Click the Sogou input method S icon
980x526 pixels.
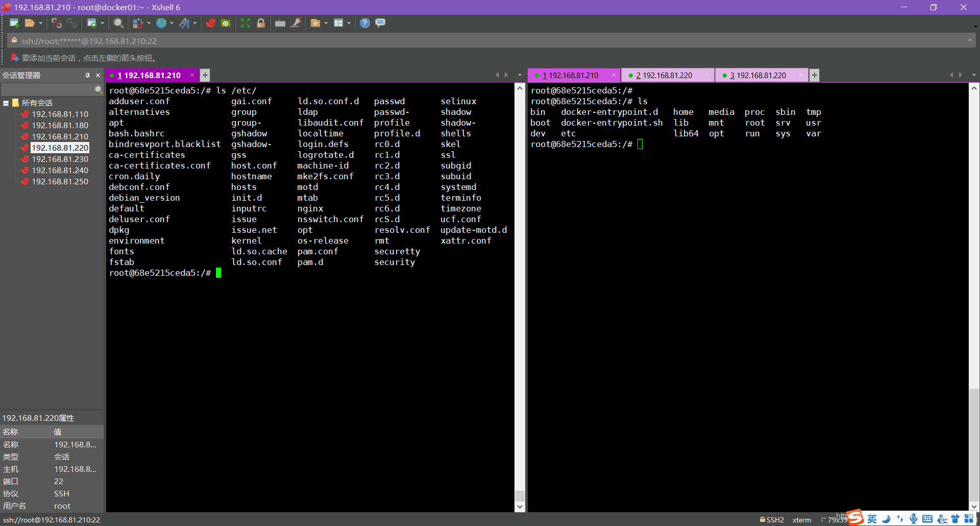click(x=856, y=518)
